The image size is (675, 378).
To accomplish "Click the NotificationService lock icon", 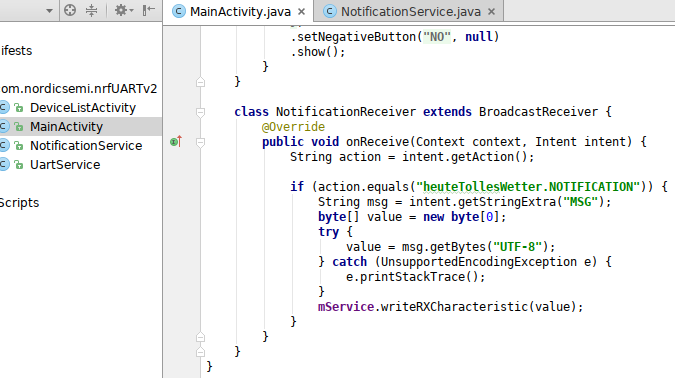I will click(x=19, y=146).
